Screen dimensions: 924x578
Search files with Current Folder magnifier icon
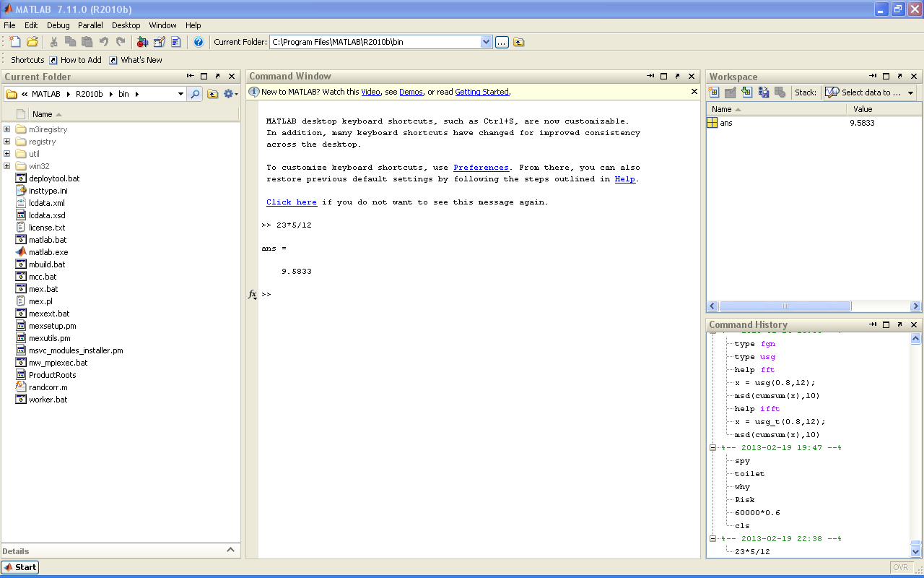(x=195, y=94)
